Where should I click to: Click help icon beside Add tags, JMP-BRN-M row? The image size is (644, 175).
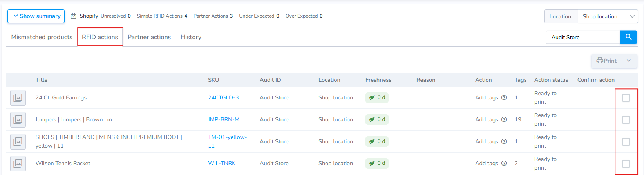click(x=504, y=119)
